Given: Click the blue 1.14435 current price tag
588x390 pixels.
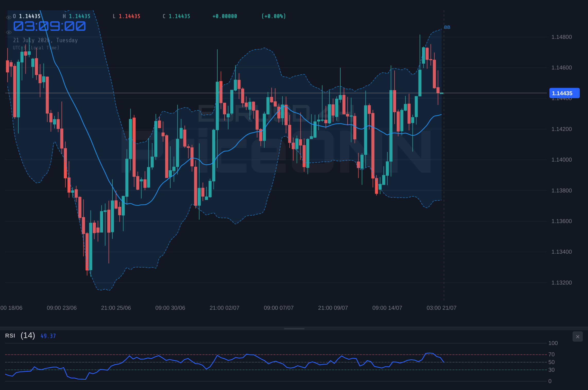Looking at the screenshot, I should (564, 93).
